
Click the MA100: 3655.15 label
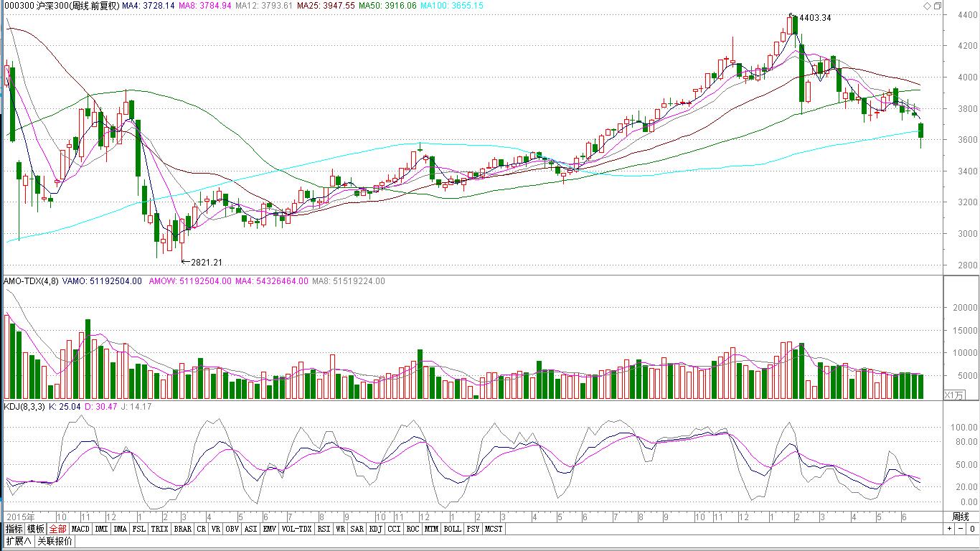[x=452, y=6]
